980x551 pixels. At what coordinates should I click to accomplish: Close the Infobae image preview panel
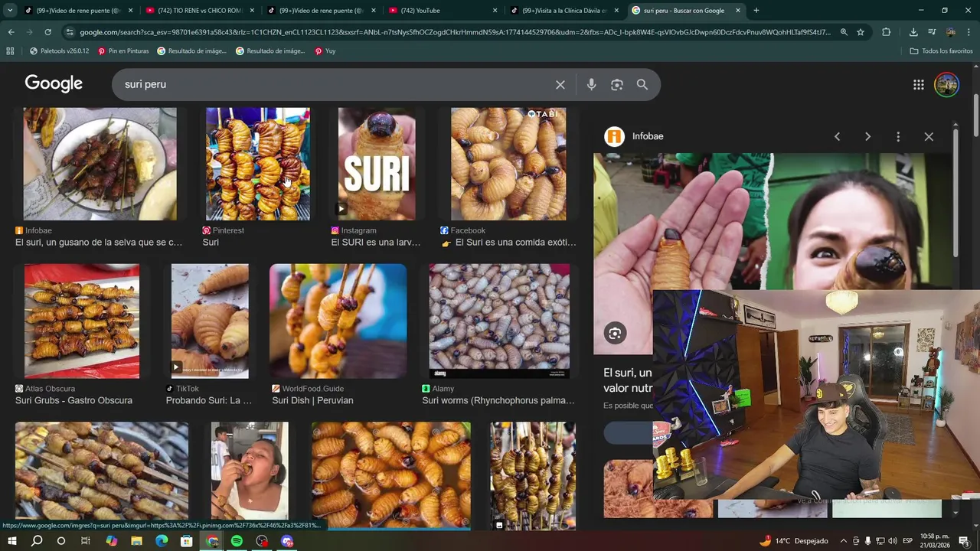(x=929, y=136)
